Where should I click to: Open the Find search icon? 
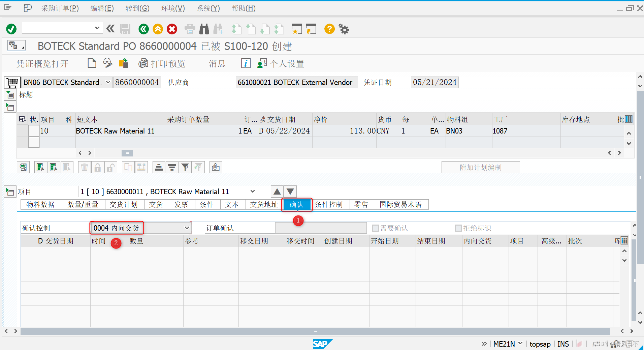[x=204, y=29]
